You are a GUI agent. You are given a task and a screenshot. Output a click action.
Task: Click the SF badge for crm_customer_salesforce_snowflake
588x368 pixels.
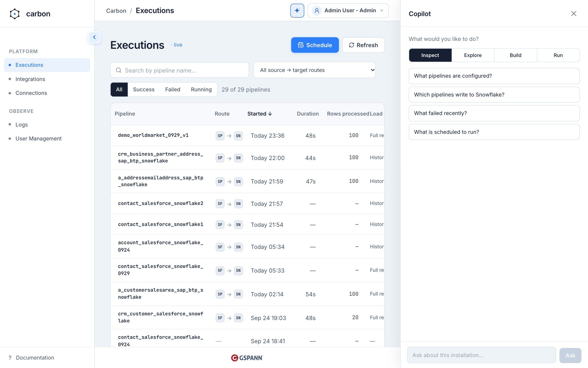[x=220, y=318]
